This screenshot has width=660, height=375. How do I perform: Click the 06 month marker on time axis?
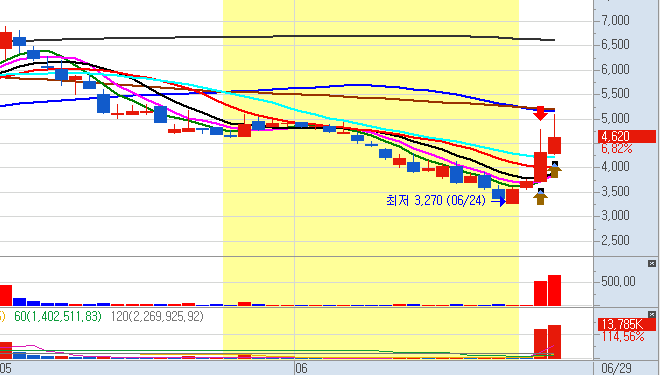coord(301,369)
